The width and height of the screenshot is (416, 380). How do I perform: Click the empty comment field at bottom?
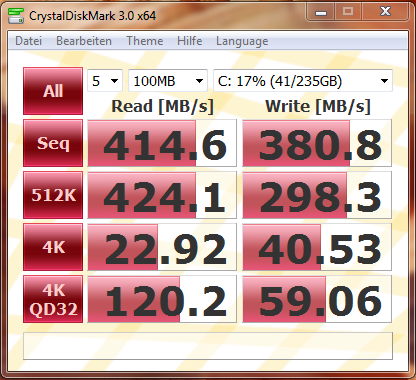point(208,346)
